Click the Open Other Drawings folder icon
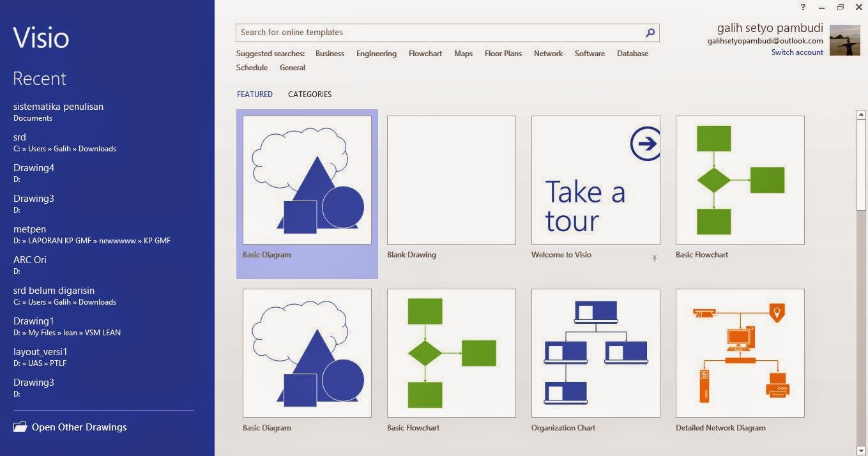Screen dimensions: 868x456 point(20,427)
